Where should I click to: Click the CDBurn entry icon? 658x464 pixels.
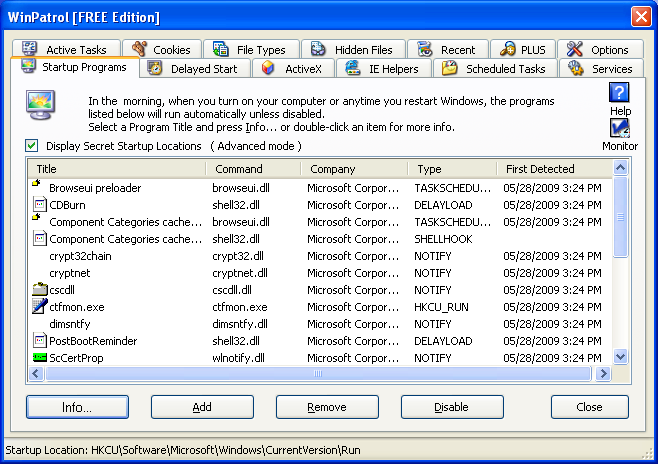39,205
